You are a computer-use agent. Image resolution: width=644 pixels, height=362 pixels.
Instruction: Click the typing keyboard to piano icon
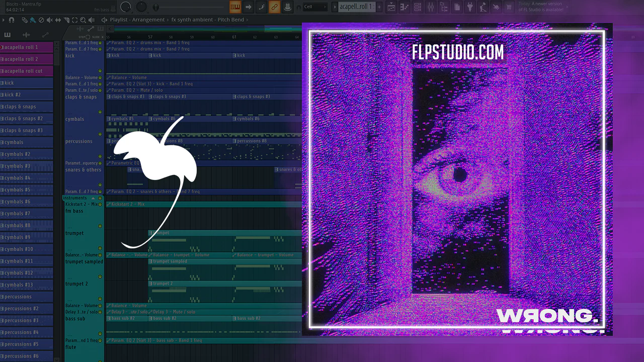[x=235, y=7]
